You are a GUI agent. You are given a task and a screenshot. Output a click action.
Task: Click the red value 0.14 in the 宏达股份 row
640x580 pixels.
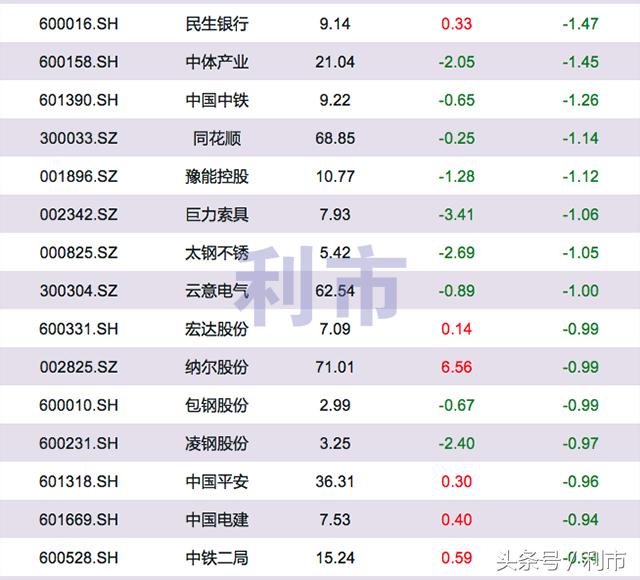click(457, 329)
